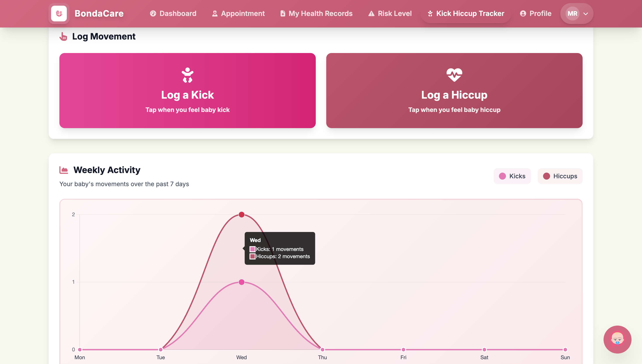Open My Health Records
This screenshot has height=364, width=642.
point(316,14)
